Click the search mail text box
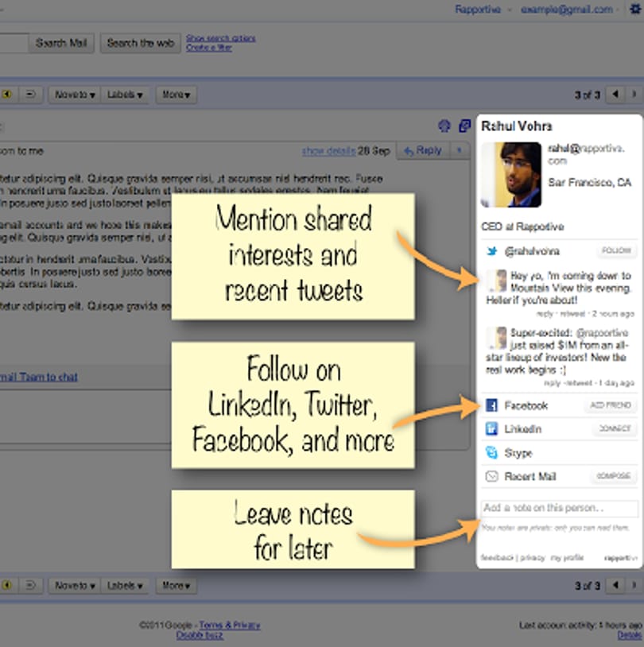 14,43
